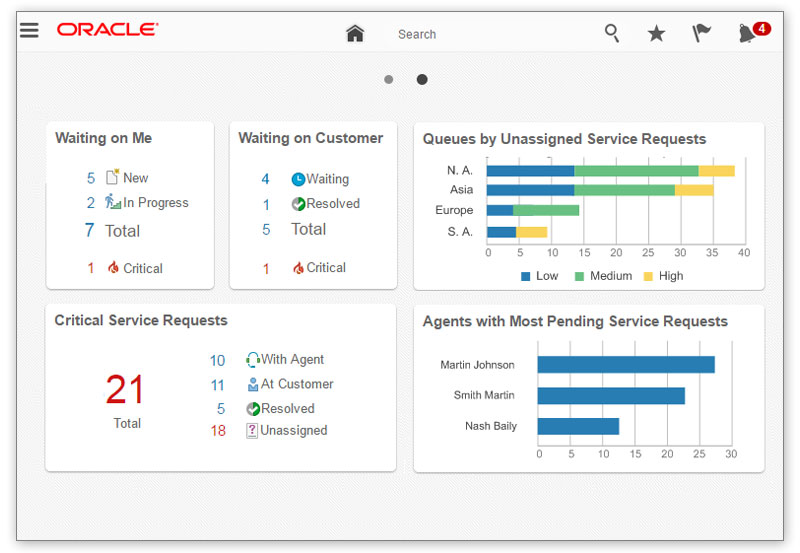Screen dimensions: 800x553
Task: Open the hamburger navigation menu
Action: [x=29, y=30]
